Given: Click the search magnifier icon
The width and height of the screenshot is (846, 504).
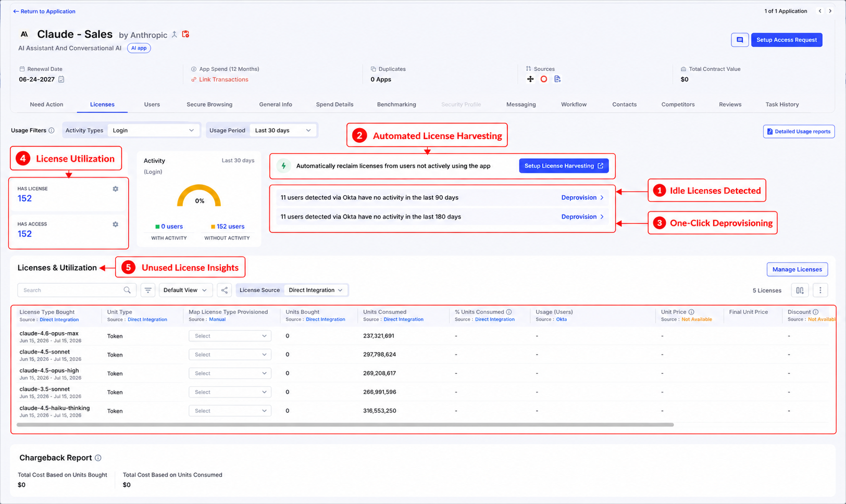Looking at the screenshot, I should 127,290.
